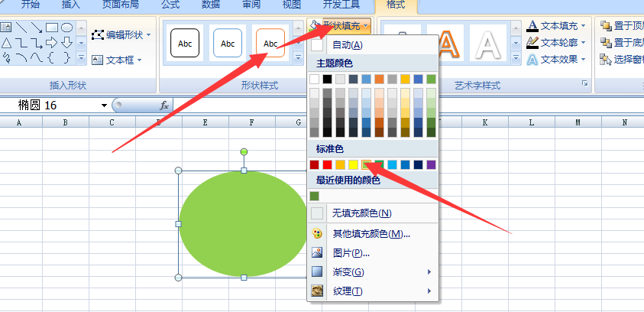Select the curve shape
644x312 pixels.
37,57
